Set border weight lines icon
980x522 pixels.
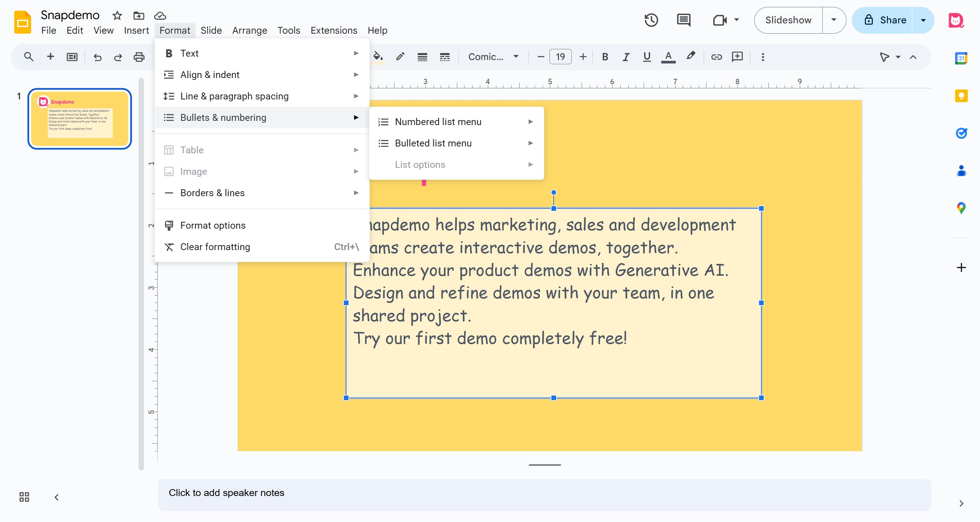pos(422,57)
